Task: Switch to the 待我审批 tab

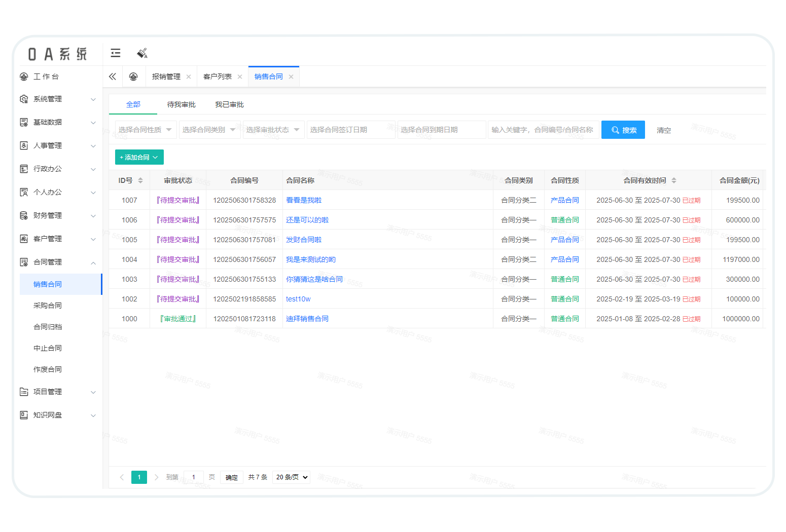Action: point(181,104)
